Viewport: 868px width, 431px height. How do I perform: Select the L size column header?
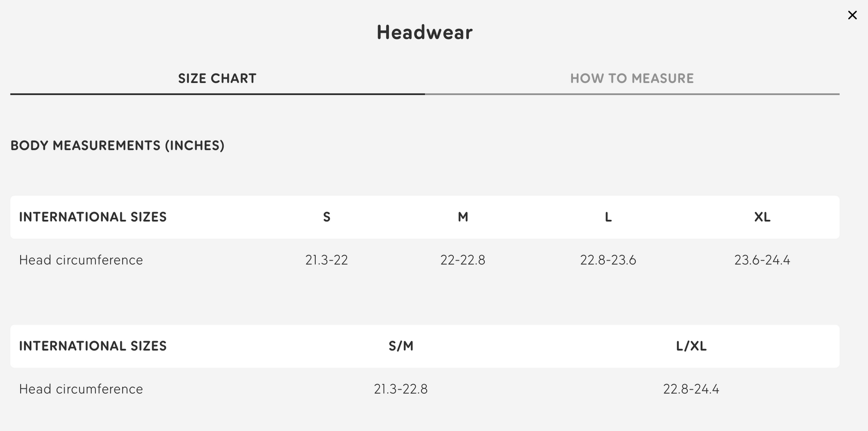(x=608, y=217)
